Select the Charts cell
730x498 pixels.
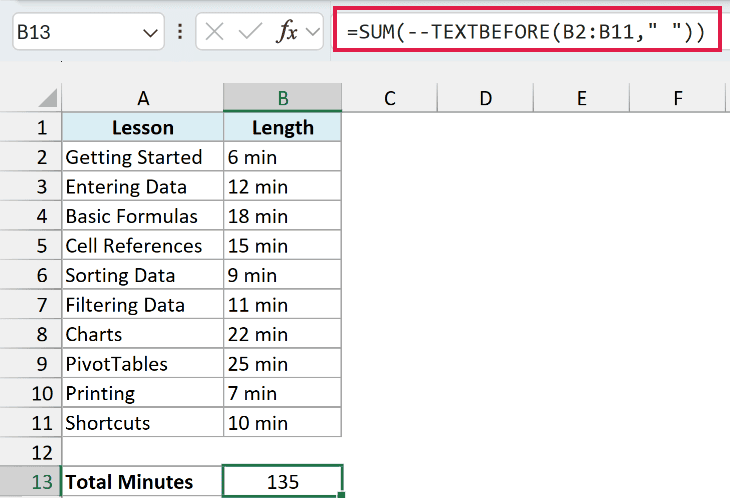tap(142, 334)
